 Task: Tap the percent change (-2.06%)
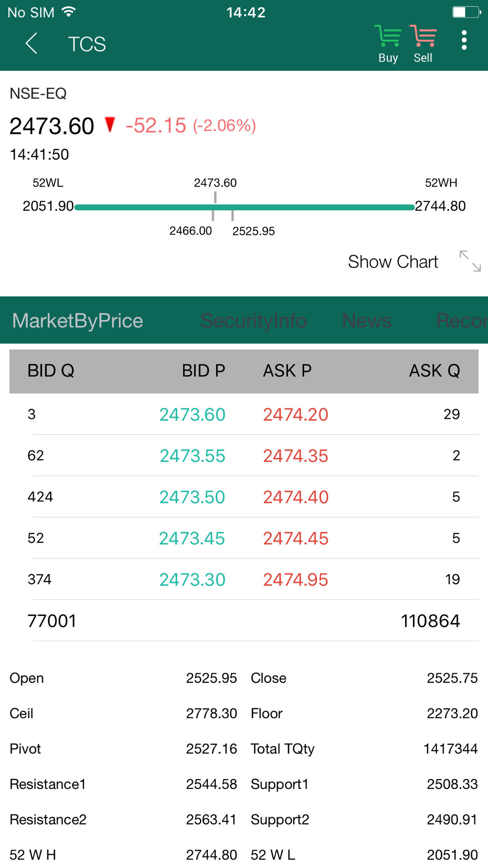[x=224, y=125]
